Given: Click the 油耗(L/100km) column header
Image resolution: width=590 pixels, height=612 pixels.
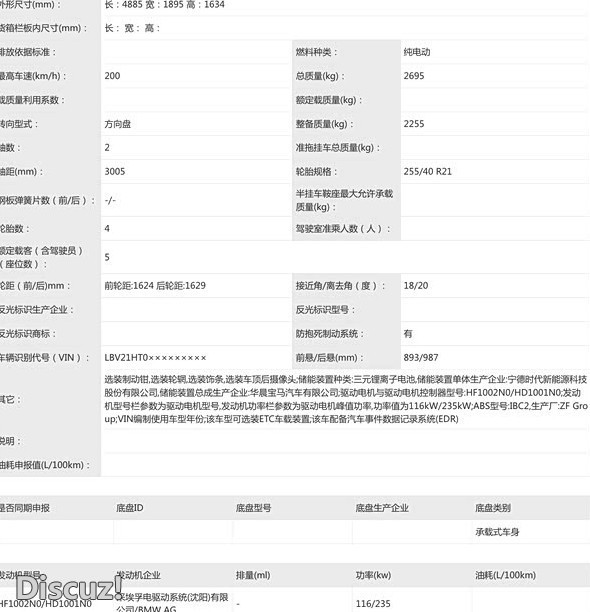Looking at the screenshot, I should [505, 575].
